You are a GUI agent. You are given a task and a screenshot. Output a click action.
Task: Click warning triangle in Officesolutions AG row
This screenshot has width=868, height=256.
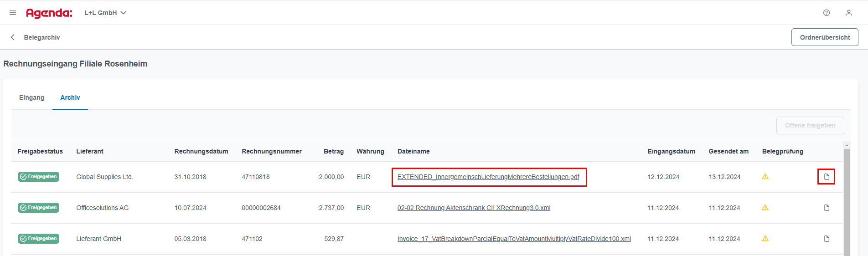pyautogui.click(x=765, y=208)
